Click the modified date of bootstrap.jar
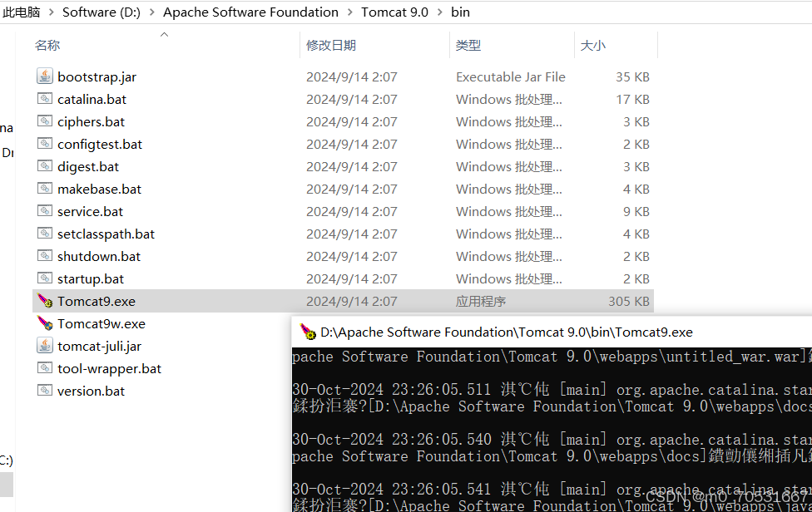 click(x=352, y=76)
